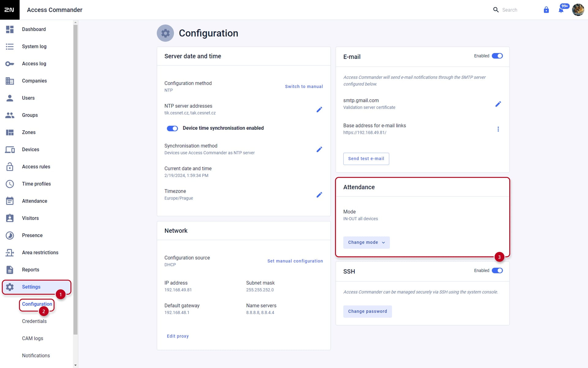The width and height of the screenshot is (588, 368).
Task: Click the Devices icon in sidebar
Action: point(10,150)
